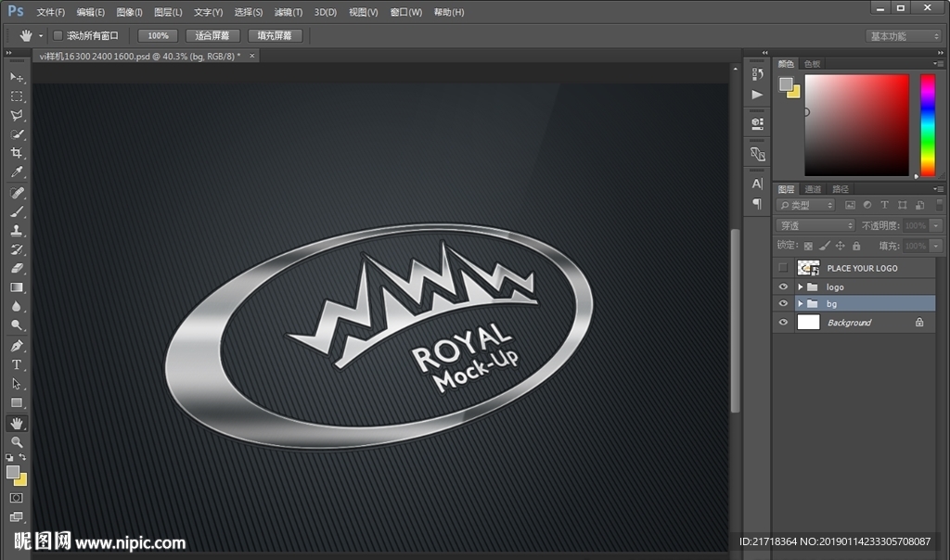Select the Rectangular Marquee tool

click(17, 96)
